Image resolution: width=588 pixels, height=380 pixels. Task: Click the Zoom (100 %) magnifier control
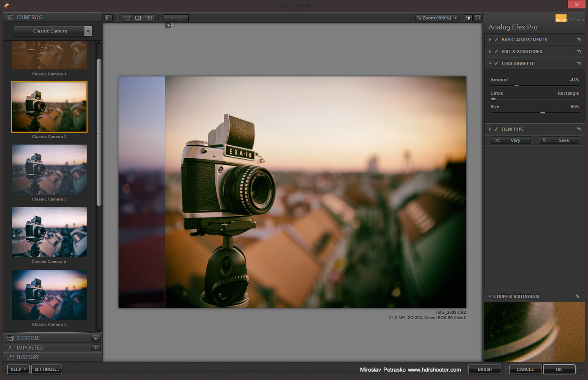pos(434,18)
